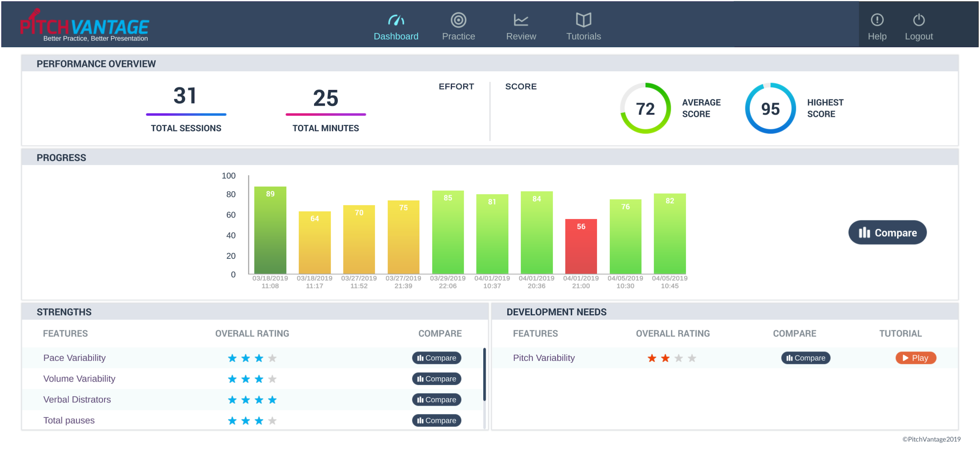Open the Review chart icon
Viewport: 980px width, 453px height.
tap(520, 20)
